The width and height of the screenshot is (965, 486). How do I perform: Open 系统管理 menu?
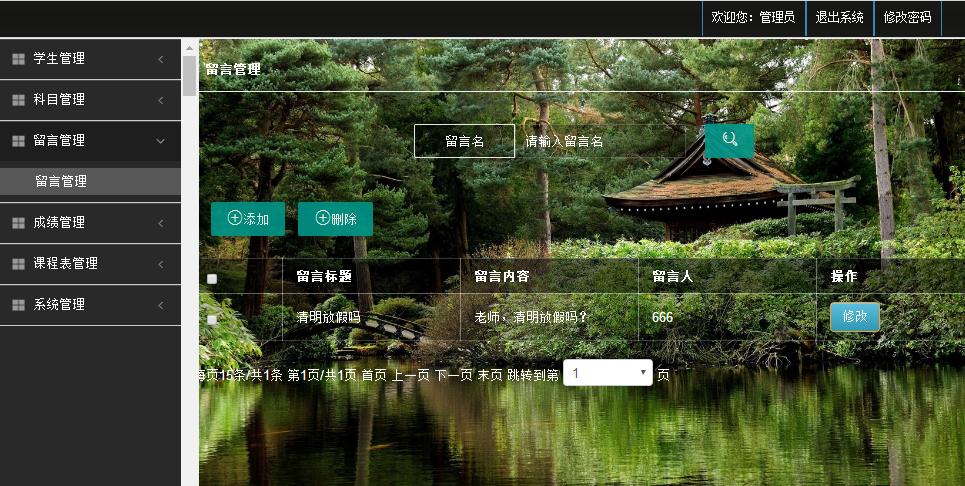coord(90,305)
